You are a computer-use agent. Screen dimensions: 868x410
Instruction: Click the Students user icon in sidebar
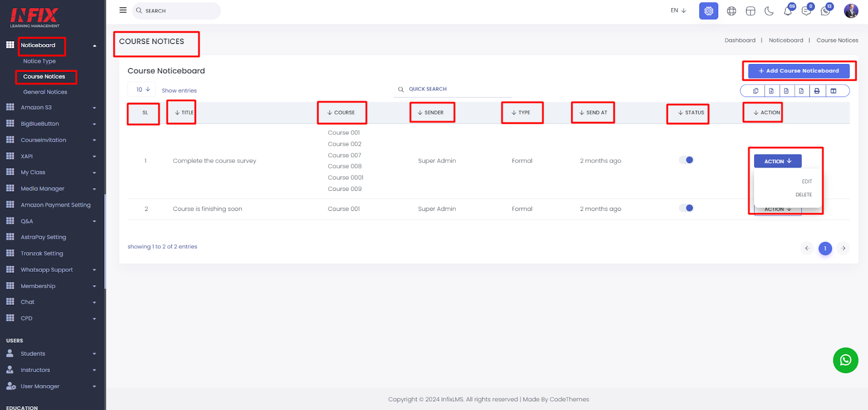tap(10, 353)
